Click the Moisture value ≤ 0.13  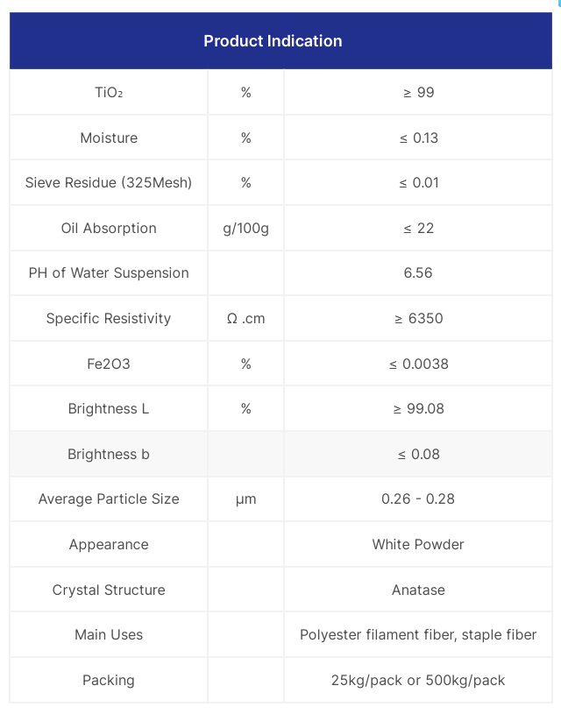(418, 138)
